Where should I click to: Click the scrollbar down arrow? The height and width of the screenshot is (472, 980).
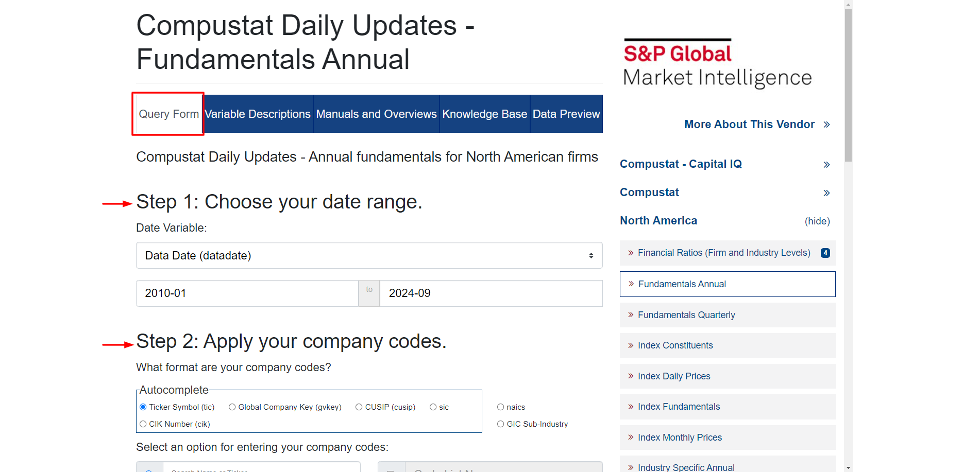click(848, 468)
